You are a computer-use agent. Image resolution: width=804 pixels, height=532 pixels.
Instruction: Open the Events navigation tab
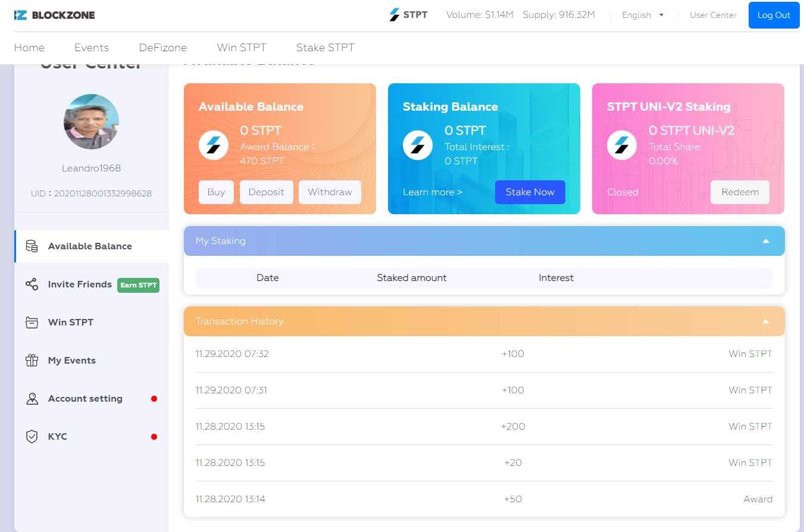pos(92,48)
